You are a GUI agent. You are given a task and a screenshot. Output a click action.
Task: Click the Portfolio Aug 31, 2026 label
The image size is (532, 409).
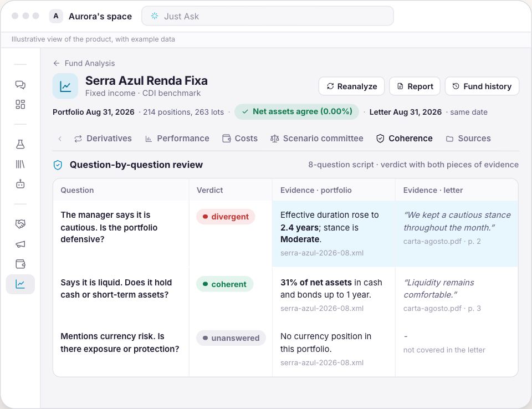click(x=93, y=112)
